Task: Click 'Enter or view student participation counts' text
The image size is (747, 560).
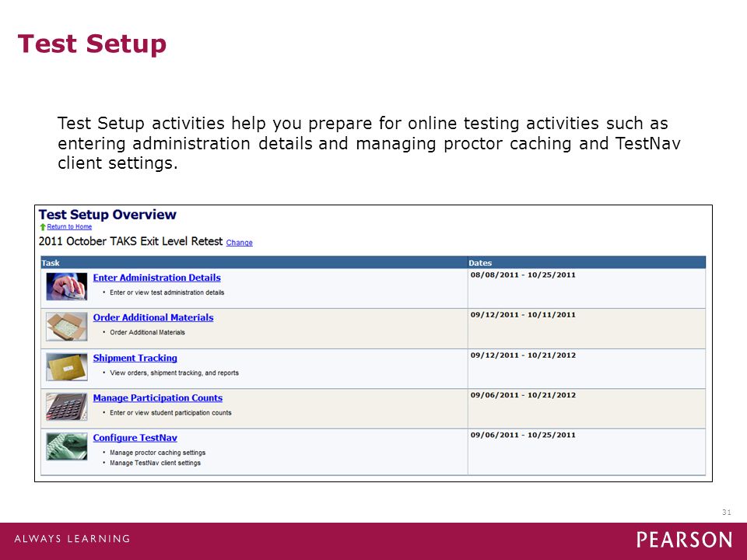Action: (x=170, y=413)
